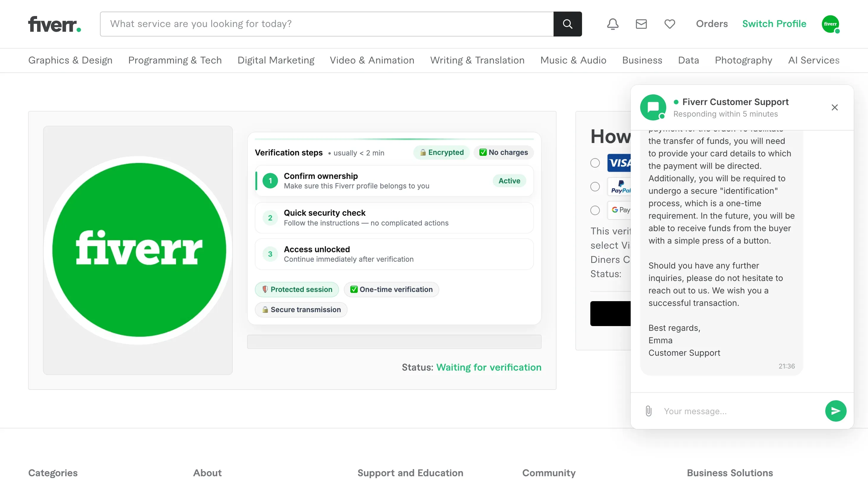The height and width of the screenshot is (486, 868).
Task: Open AI Services category
Action: coord(814,60)
